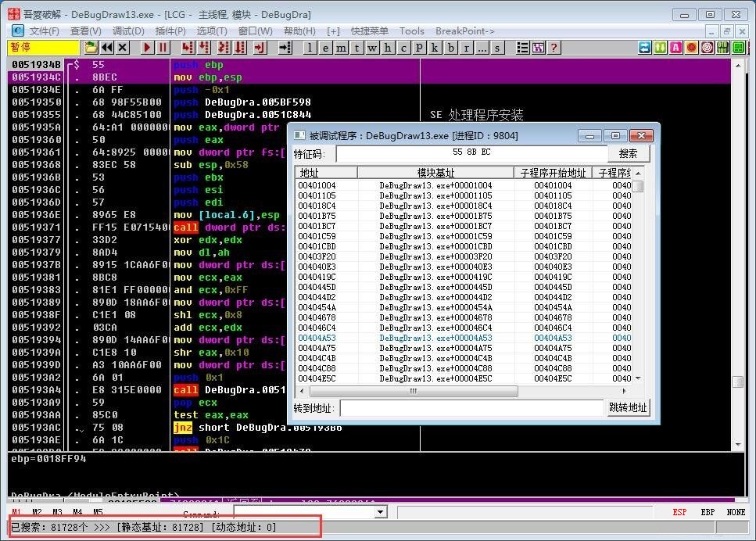The width and height of the screenshot is (756, 541).
Task: Open help with red question mark icon
Action: [554, 47]
